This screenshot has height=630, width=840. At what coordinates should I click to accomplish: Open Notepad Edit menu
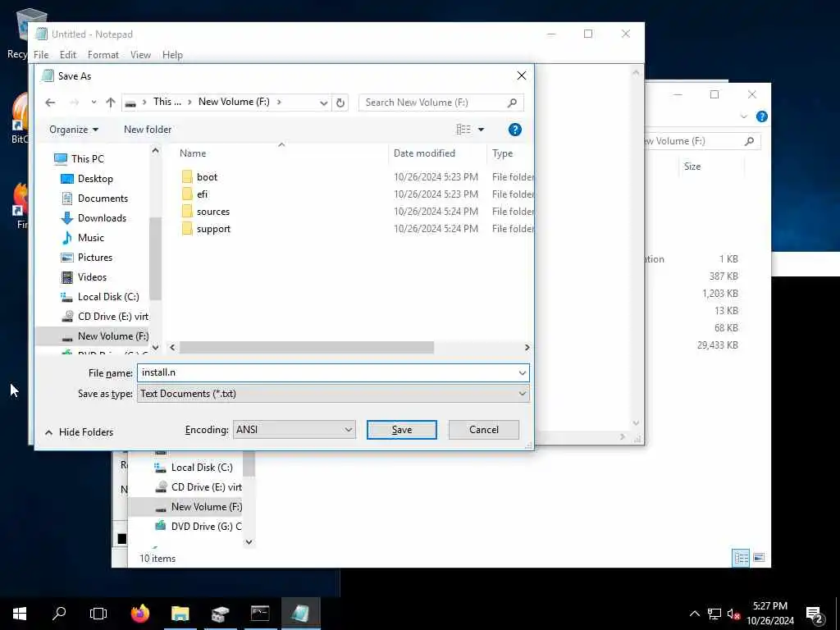click(x=68, y=55)
